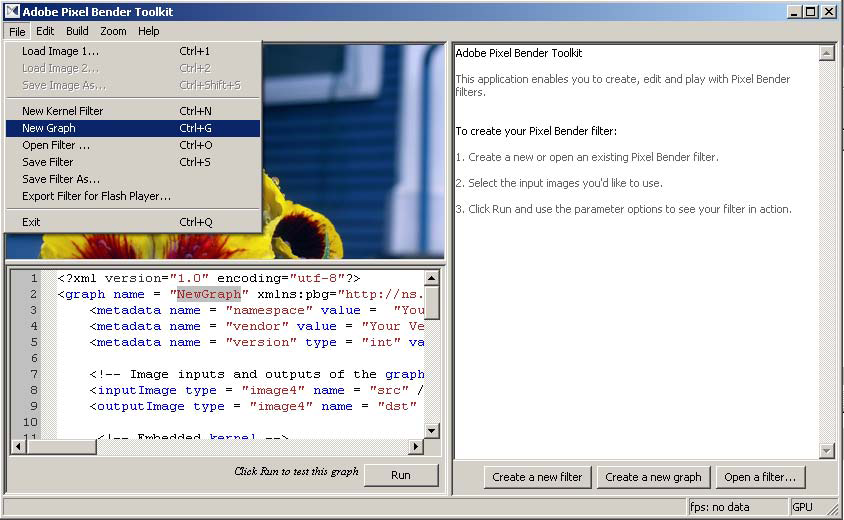The height and width of the screenshot is (520, 844).
Task: Choose Save Filter menu entry
Action: (x=133, y=162)
